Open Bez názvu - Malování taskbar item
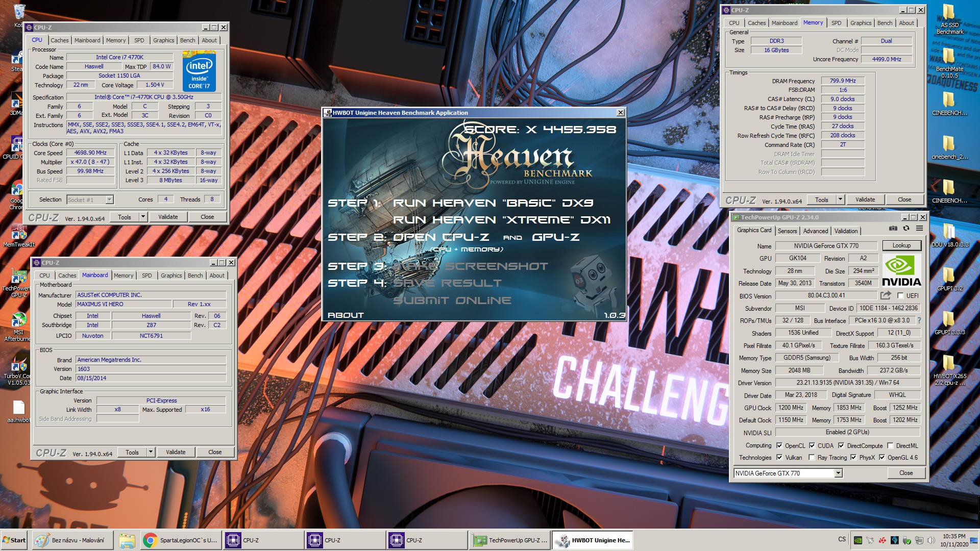The image size is (980, 551). [x=72, y=540]
